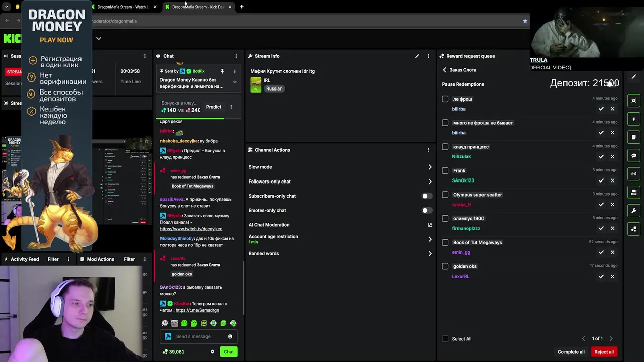Click Complete all redemptions

tap(571, 352)
